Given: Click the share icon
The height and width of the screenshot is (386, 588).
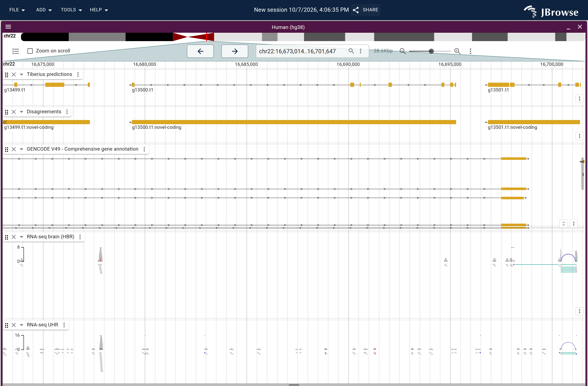Looking at the screenshot, I should point(356,10).
